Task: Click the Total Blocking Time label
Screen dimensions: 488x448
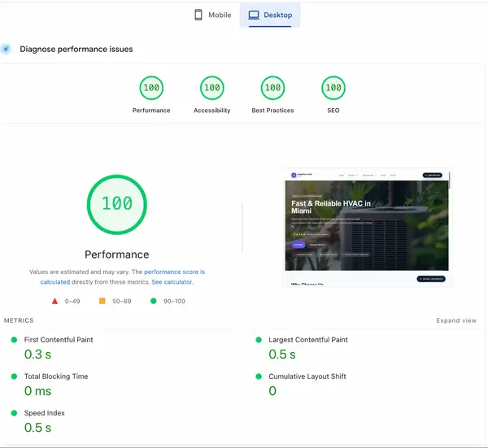Action: [56, 376]
